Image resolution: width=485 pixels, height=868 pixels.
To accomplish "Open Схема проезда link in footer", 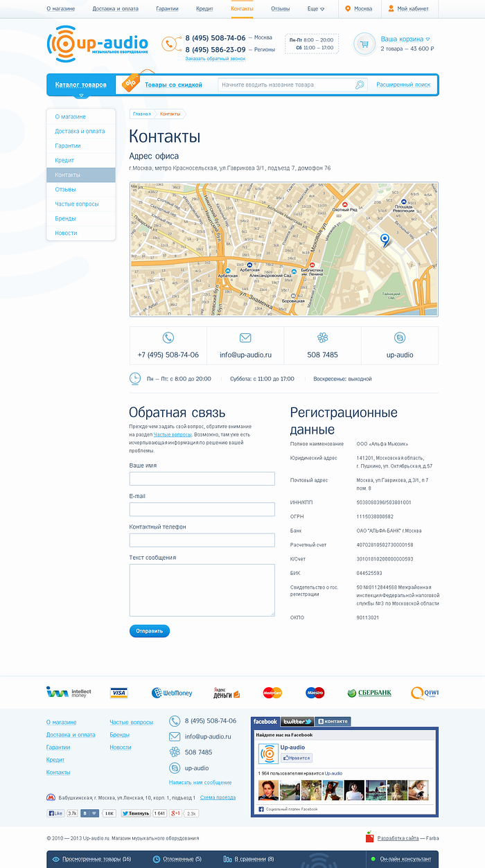I will 218,797.
